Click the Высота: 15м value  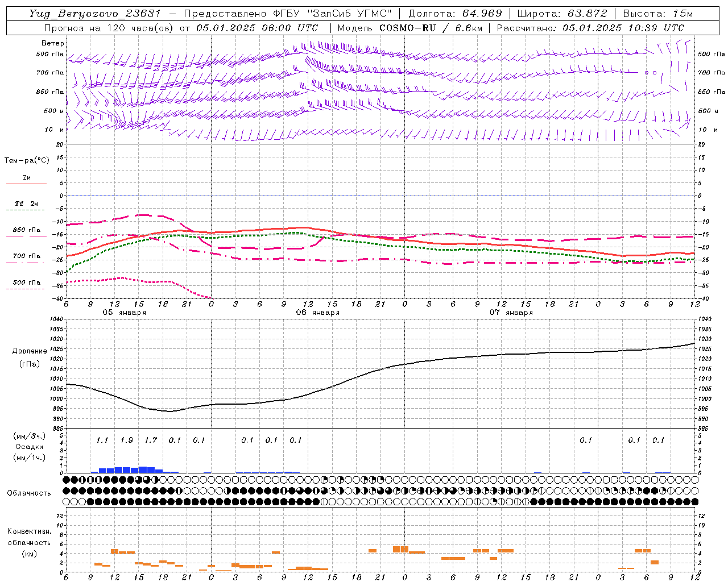click(x=658, y=14)
